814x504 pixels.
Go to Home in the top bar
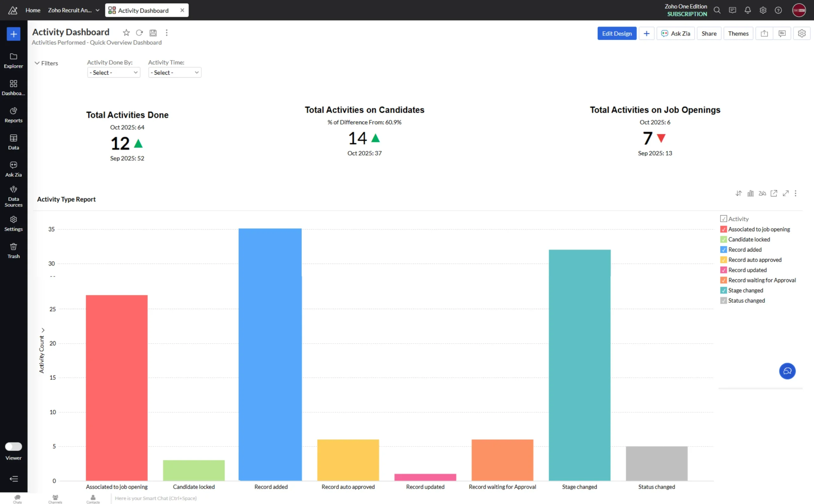[x=33, y=10]
